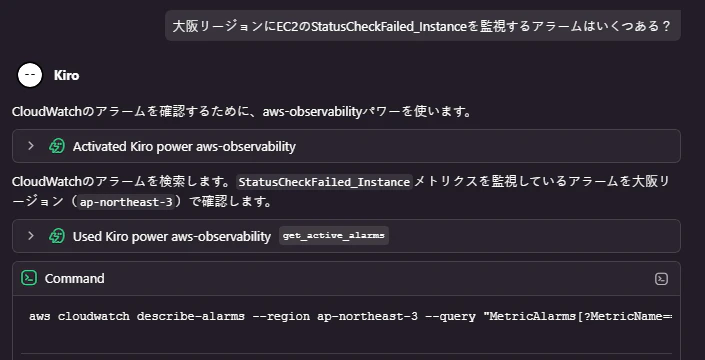Click the user message about 大阪リージョン alarms
Viewport: 705px width, 360px height.
tap(423, 26)
